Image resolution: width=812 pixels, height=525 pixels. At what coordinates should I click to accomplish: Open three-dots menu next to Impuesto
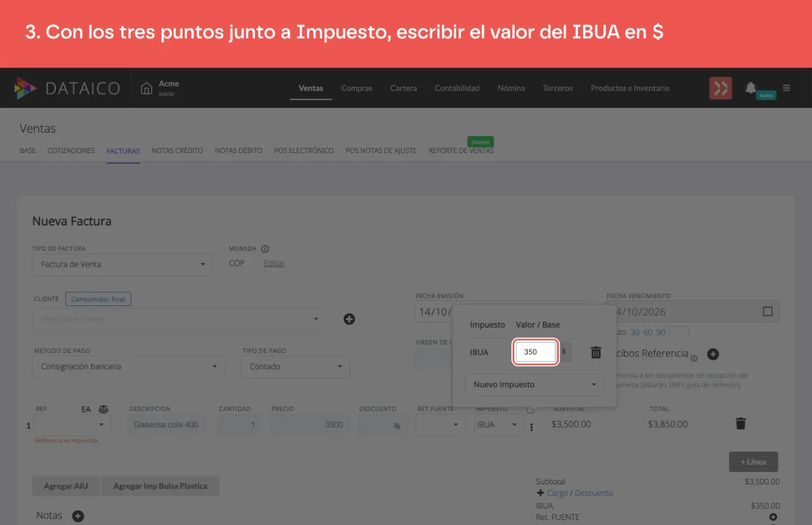(532, 427)
